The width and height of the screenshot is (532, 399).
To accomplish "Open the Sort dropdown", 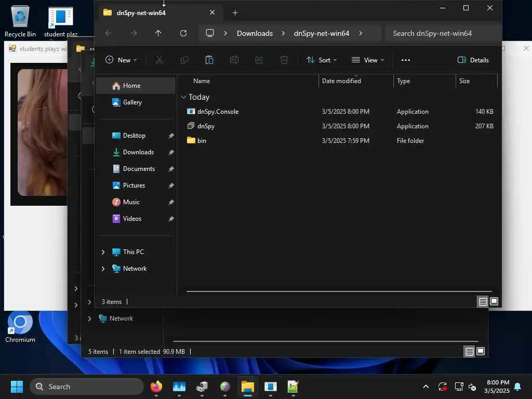I will tap(322, 60).
